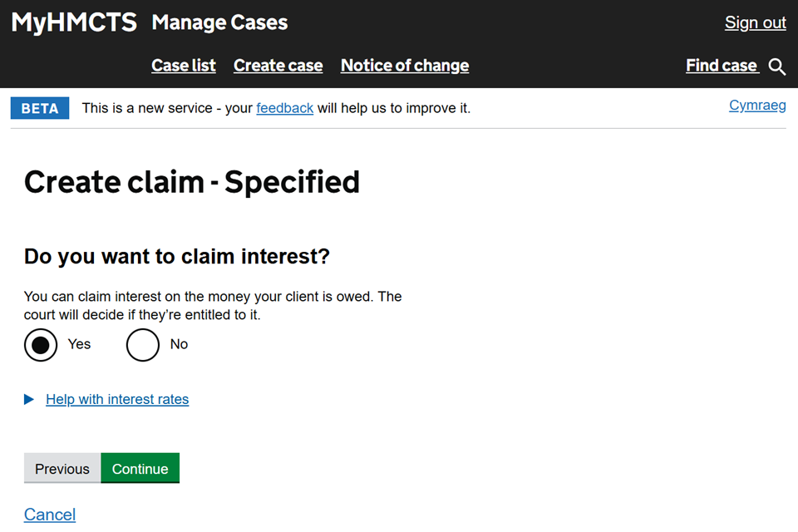Screen dimensions: 798x532
Task: Open the feedback link in the banner
Action: [x=284, y=108]
